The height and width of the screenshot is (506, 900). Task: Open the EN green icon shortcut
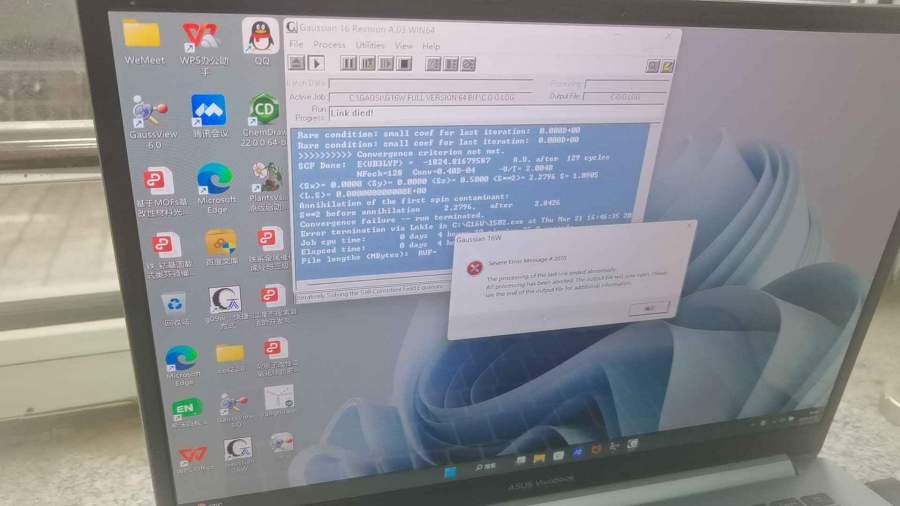[x=187, y=414]
